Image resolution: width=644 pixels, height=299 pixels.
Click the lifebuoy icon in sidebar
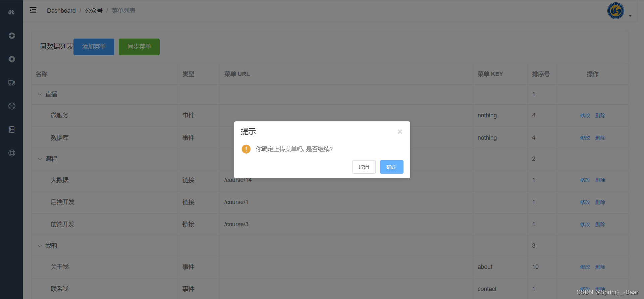point(12,153)
